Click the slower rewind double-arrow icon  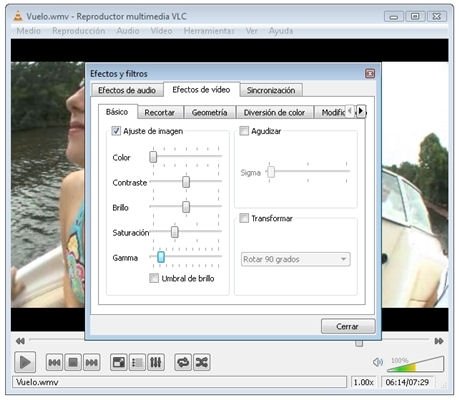point(20,341)
